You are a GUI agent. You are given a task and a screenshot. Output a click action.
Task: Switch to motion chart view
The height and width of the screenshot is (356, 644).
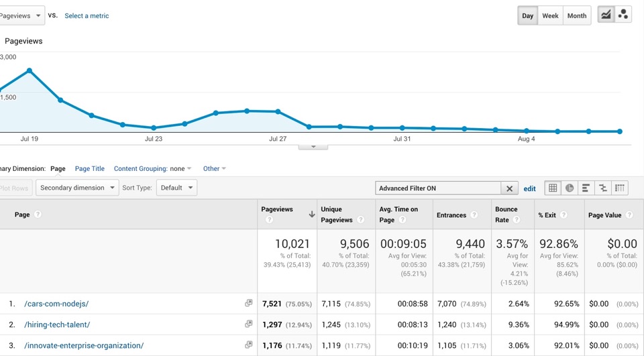623,15
